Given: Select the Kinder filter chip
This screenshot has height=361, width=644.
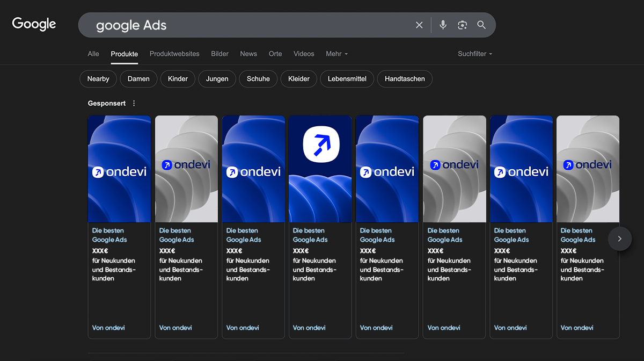Looking at the screenshot, I should point(178,79).
